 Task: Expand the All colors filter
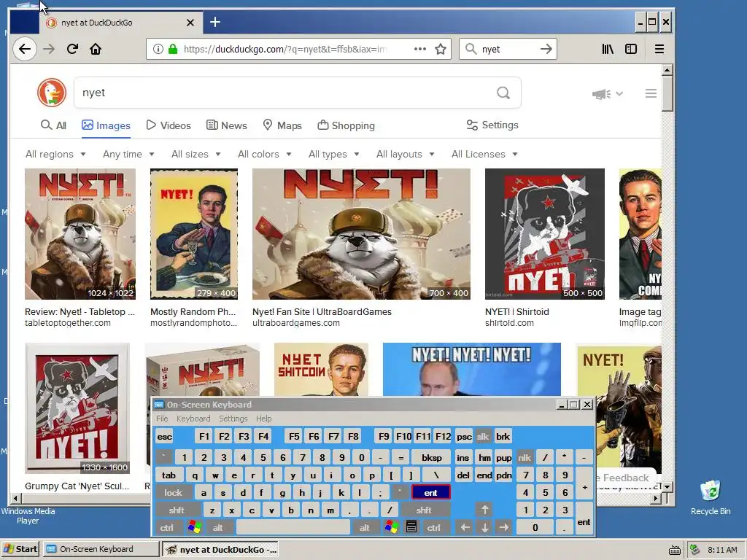tap(264, 155)
